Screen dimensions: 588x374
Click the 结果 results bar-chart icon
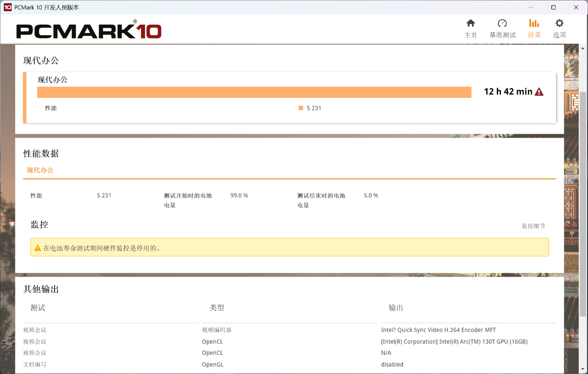click(534, 22)
